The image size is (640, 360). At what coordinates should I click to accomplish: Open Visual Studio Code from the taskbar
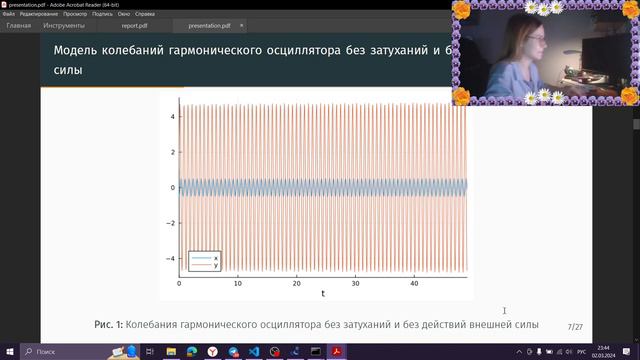tap(254, 351)
